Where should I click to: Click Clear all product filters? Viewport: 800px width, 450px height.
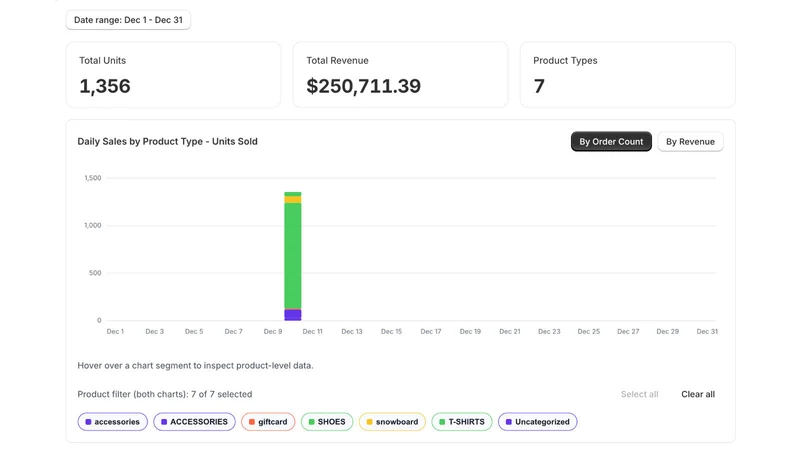click(697, 394)
